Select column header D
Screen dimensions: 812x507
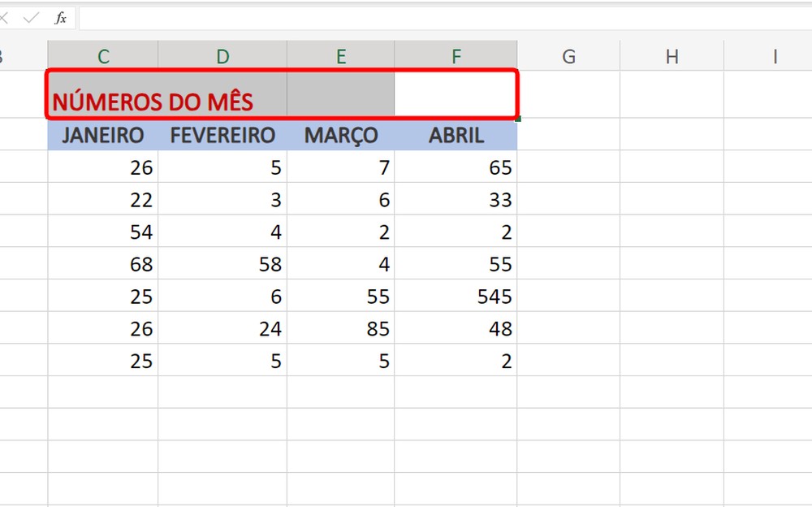(x=222, y=56)
